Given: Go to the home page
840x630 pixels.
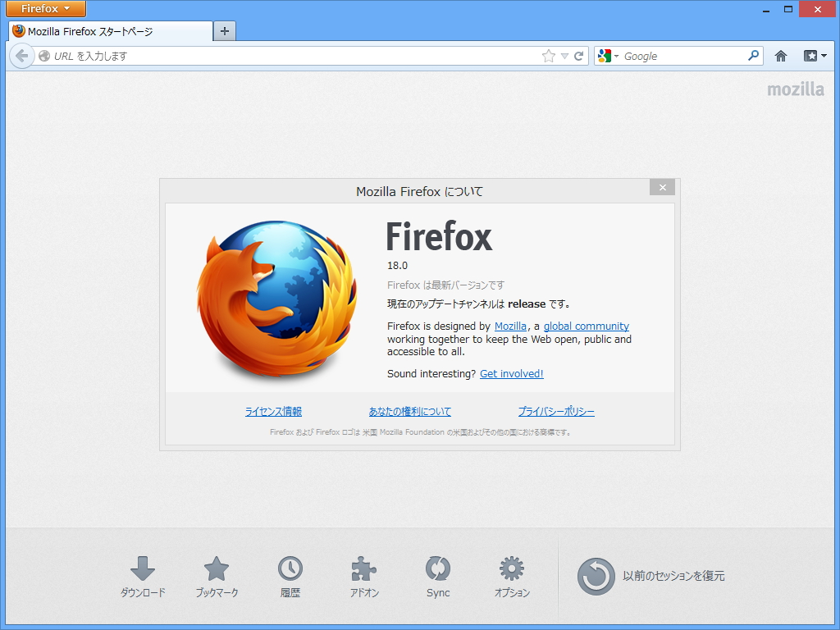Looking at the screenshot, I should tap(780, 56).
